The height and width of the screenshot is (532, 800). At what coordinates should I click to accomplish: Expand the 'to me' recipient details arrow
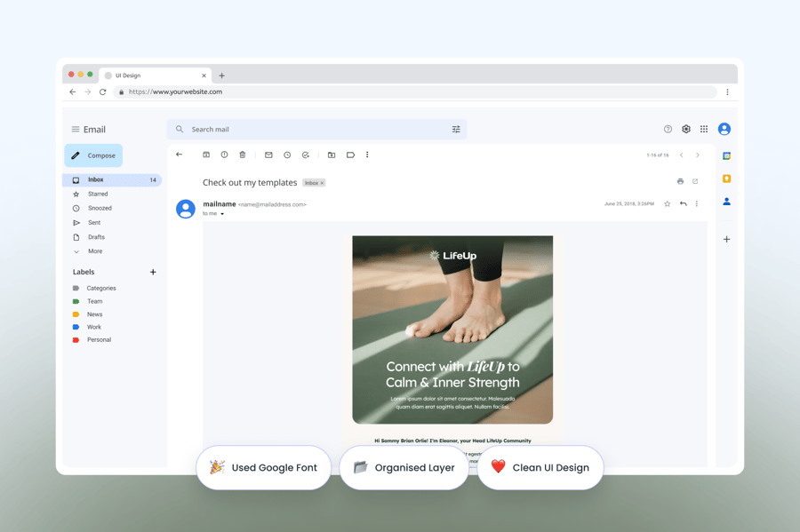point(222,214)
